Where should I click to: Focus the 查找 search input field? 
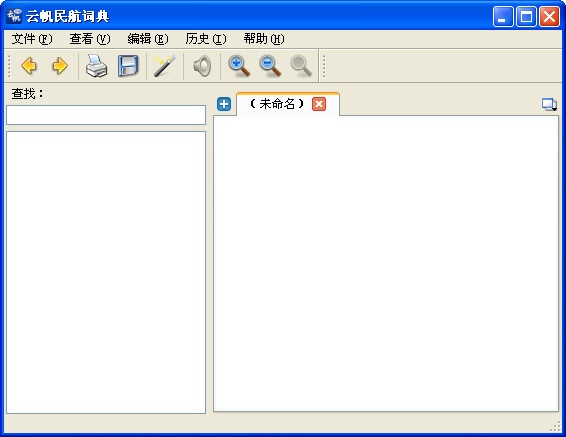click(106, 115)
